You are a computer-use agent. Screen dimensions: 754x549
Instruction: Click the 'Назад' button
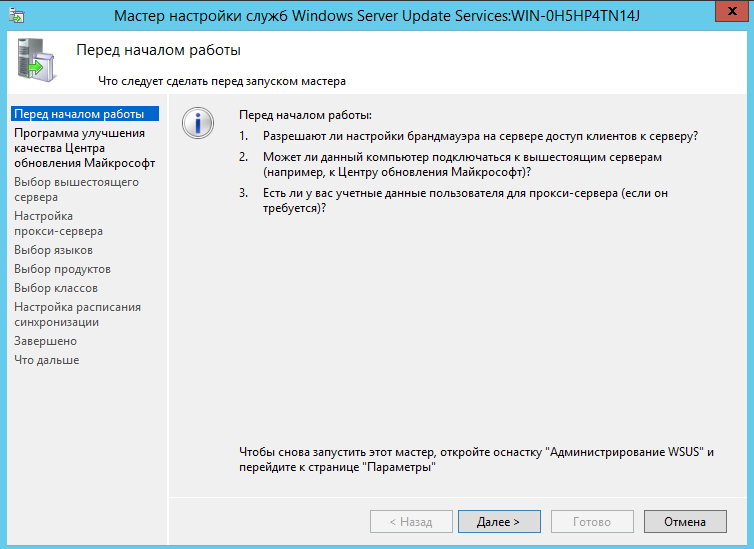pos(411,522)
